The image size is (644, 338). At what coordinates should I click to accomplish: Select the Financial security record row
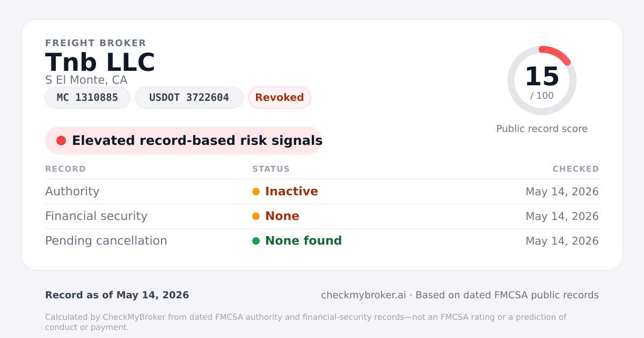(x=322, y=216)
